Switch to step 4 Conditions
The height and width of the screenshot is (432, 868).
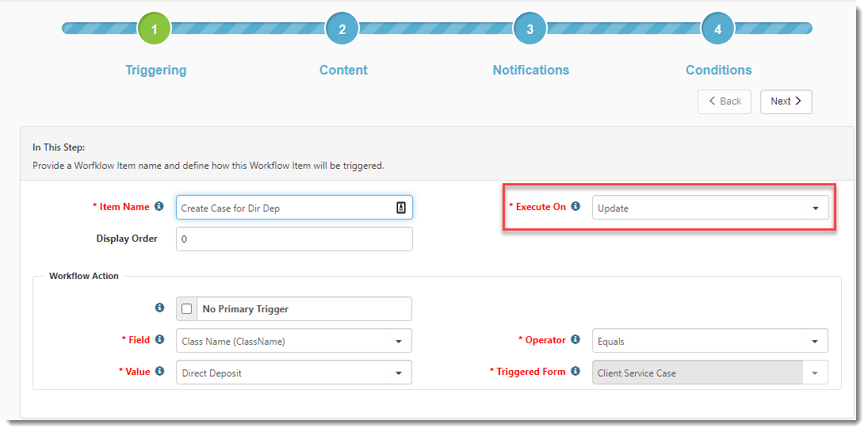(x=718, y=29)
